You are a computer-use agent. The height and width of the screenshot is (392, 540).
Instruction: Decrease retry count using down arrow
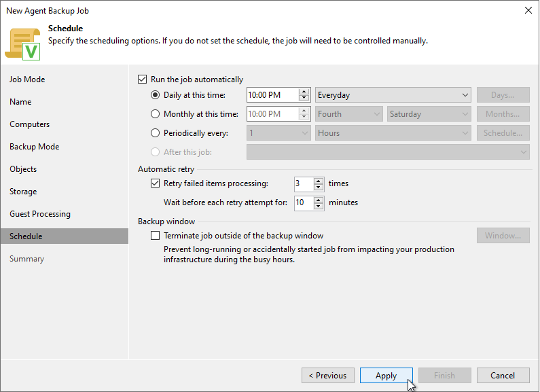[x=319, y=187]
